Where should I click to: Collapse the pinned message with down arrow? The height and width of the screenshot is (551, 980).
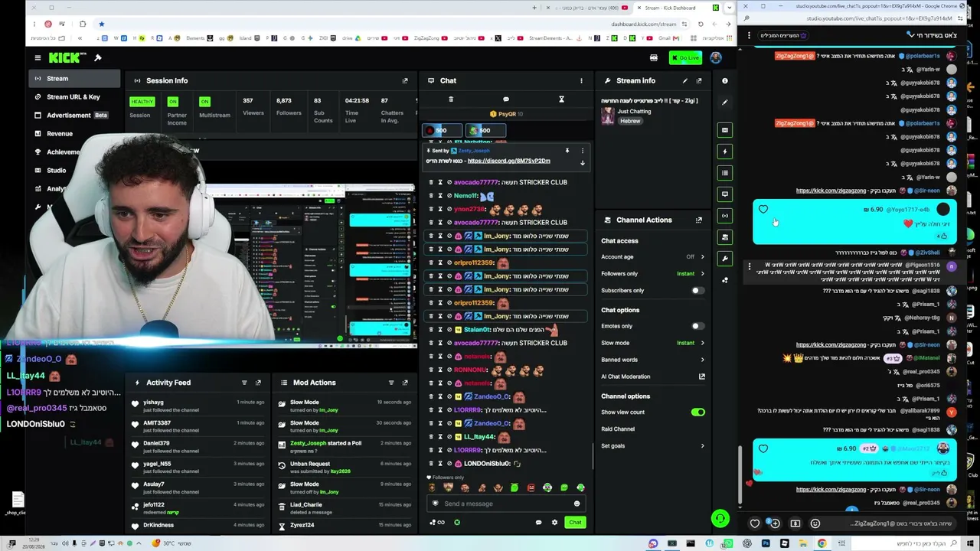click(582, 162)
